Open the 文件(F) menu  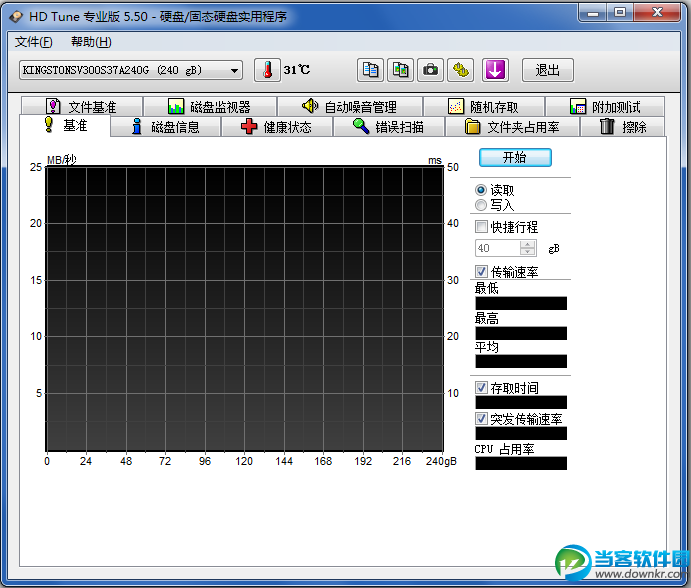pos(33,42)
